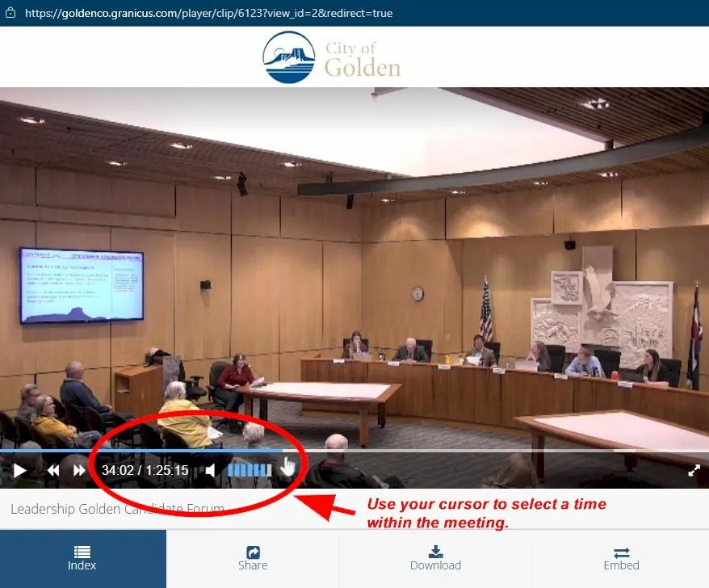Click the fast-forward double-arrow icon
This screenshot has width=709, height=588.
click(x=79, y=470)
